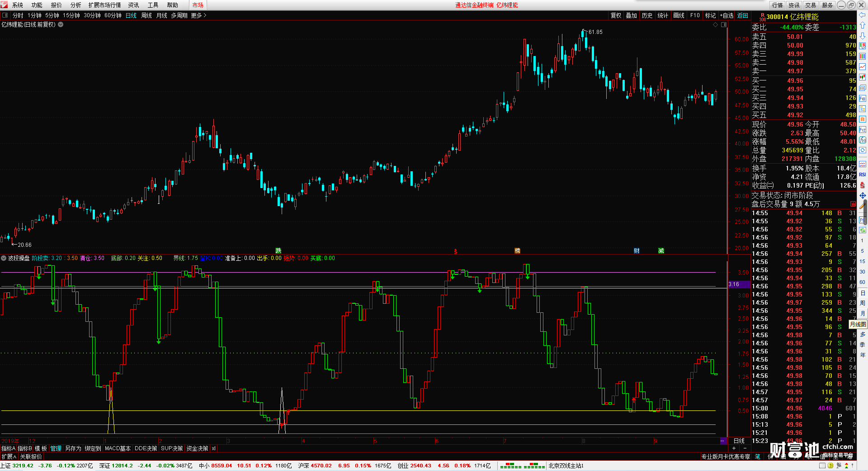This screenshot has width=868, height=471.
Task: Click the green refresh icon in sidebar
Action: tap(863, 230)
